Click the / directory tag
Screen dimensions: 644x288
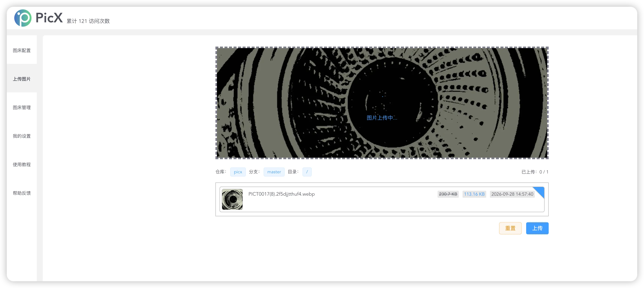(307, 172)
